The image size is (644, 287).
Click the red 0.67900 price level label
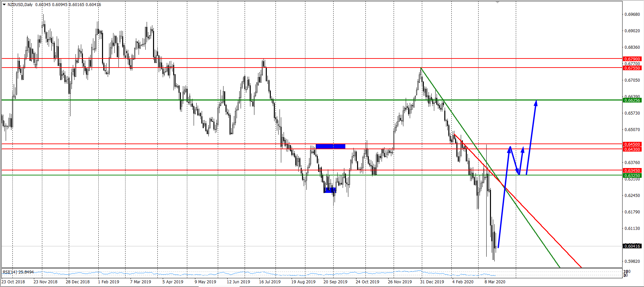[x=632, y=59]
